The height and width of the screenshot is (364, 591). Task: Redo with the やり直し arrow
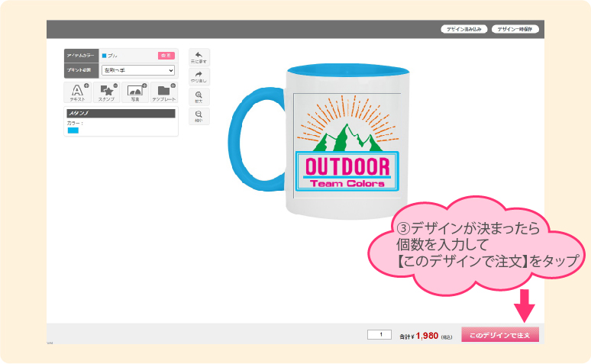[x=199, y=77]
